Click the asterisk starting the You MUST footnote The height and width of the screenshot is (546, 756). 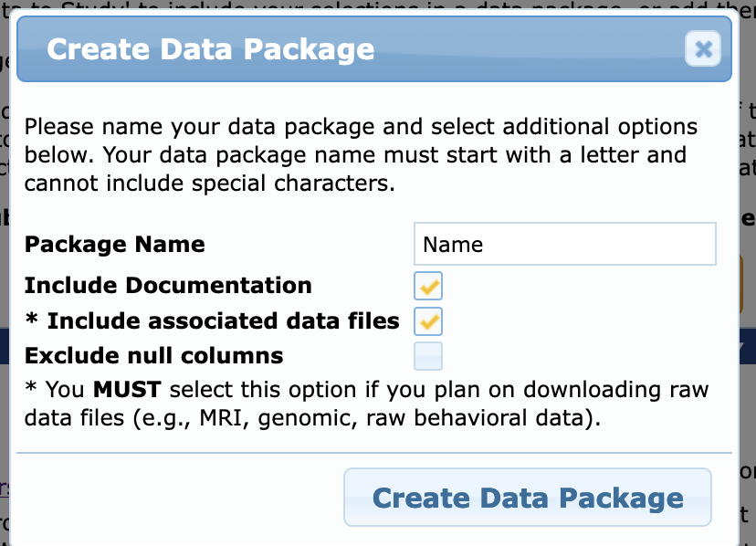point(31,387)
